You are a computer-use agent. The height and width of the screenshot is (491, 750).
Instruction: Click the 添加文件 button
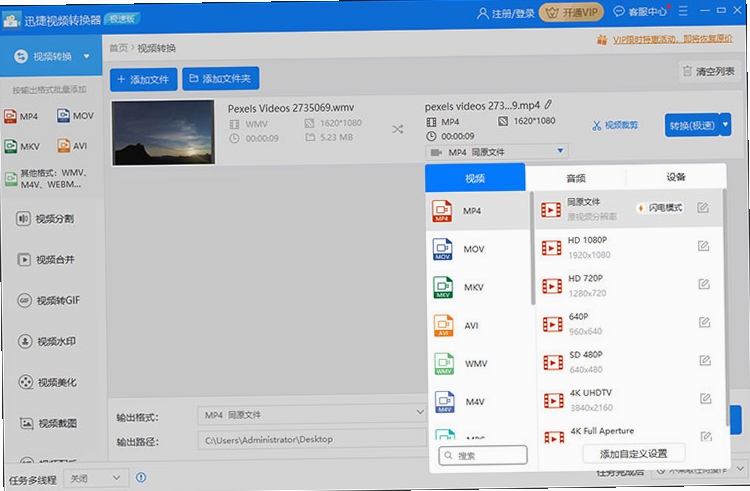[143, 79]
